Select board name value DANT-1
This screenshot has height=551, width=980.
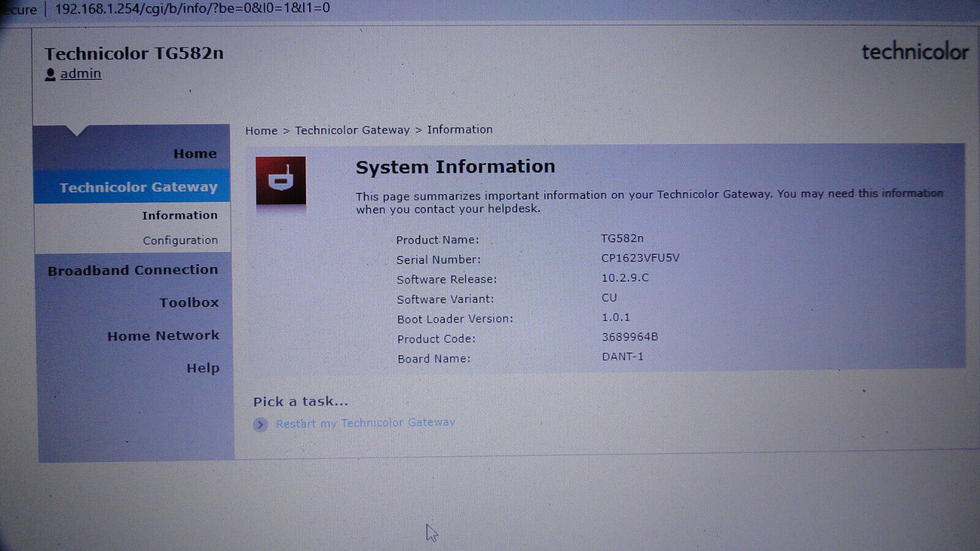622,356
